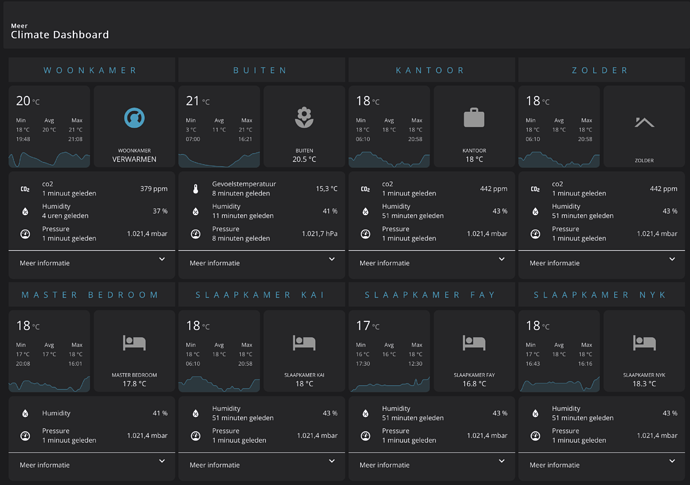Expand Meer informatie under Slaapkamer Nyk

pyautogui.click(x=602, y=465)
